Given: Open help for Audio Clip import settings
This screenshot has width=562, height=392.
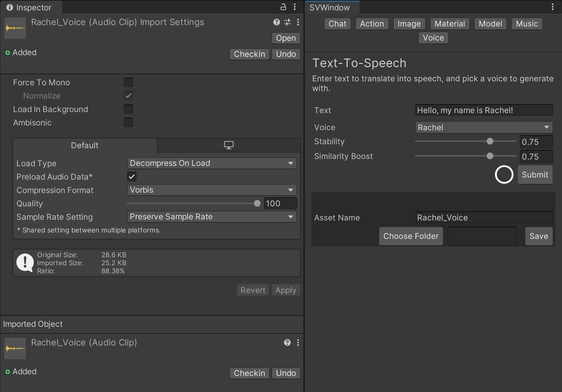Looking at the screenshot, I should (276, 22).
